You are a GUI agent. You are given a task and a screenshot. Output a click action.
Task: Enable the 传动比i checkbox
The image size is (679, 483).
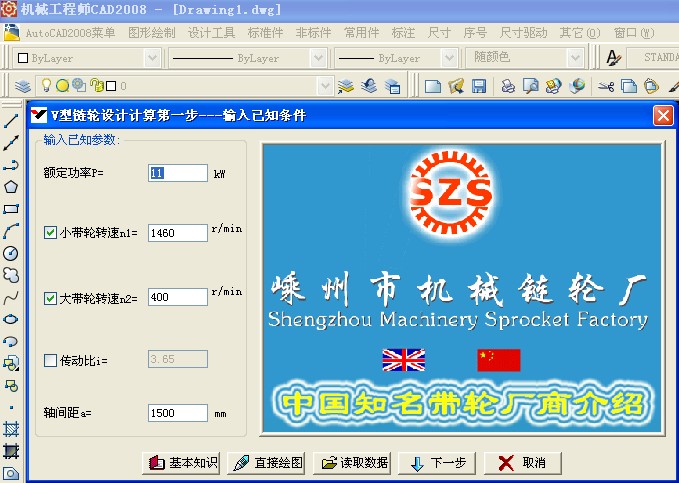[50, 360]
